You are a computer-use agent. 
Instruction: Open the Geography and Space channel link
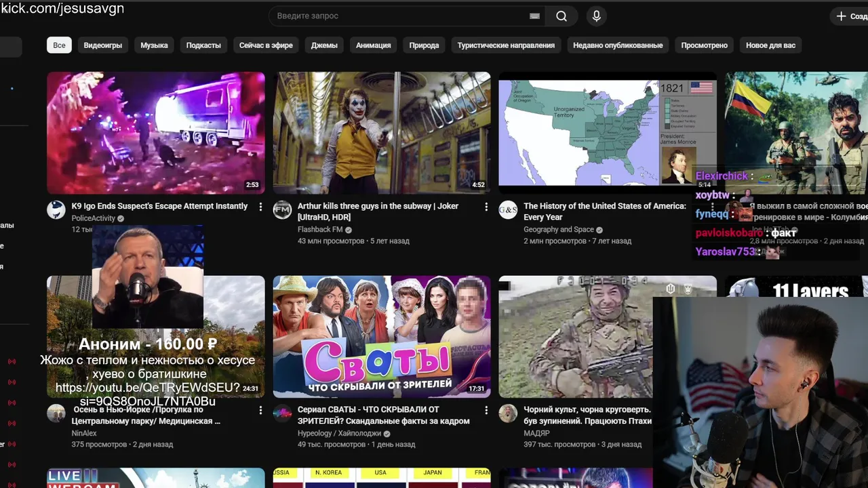[559, 230]
